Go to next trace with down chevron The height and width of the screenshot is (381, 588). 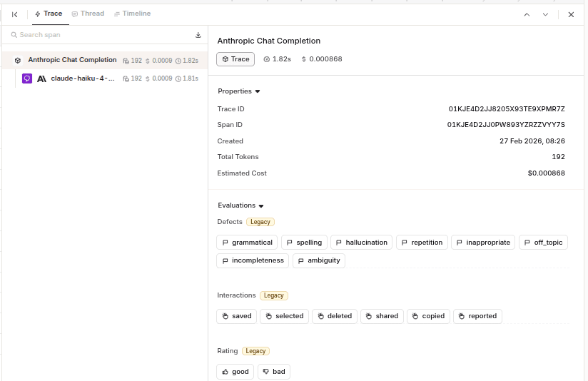[x=545, y=14]
